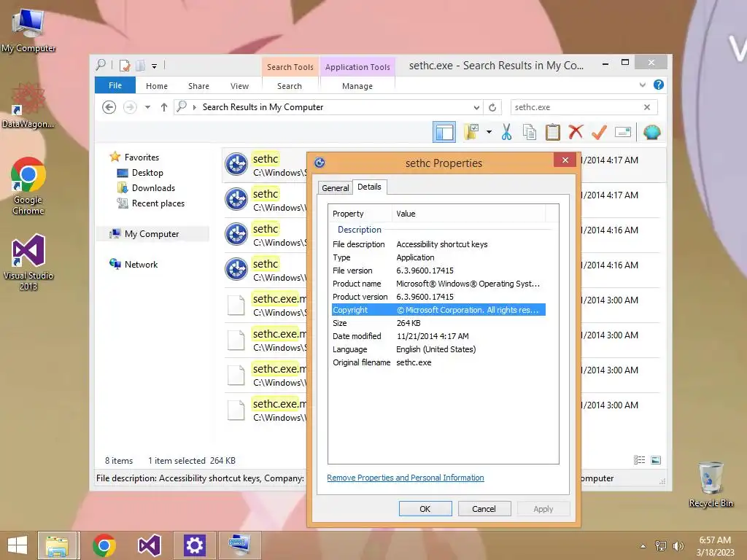The width and height of the screenshot is (747, 560).
Task: Click Remove Properties and Personal Information link
Action: coord(406,478)
